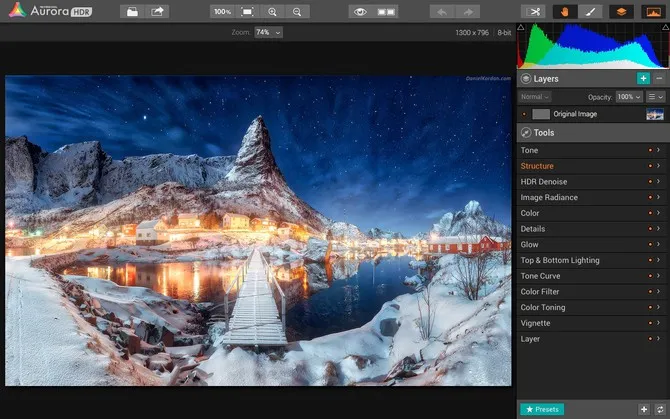Click the fit-to-screen icon in toolbar
This screenshot has width=670, height=419.
[x=247, y=11]
